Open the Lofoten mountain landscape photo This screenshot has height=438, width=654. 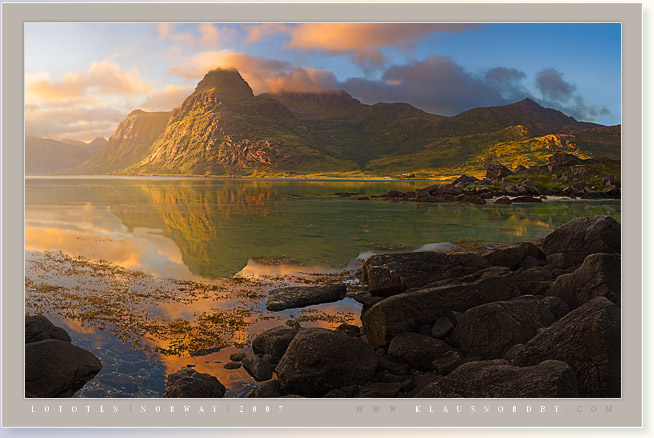(323, 210)
